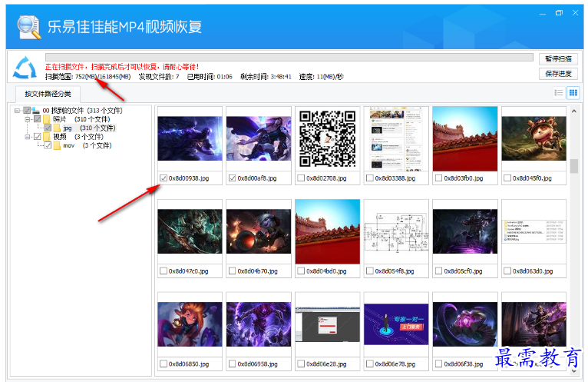
Task: Check file 0x8d06e78.jpg
Action: (x=370, y=364)
